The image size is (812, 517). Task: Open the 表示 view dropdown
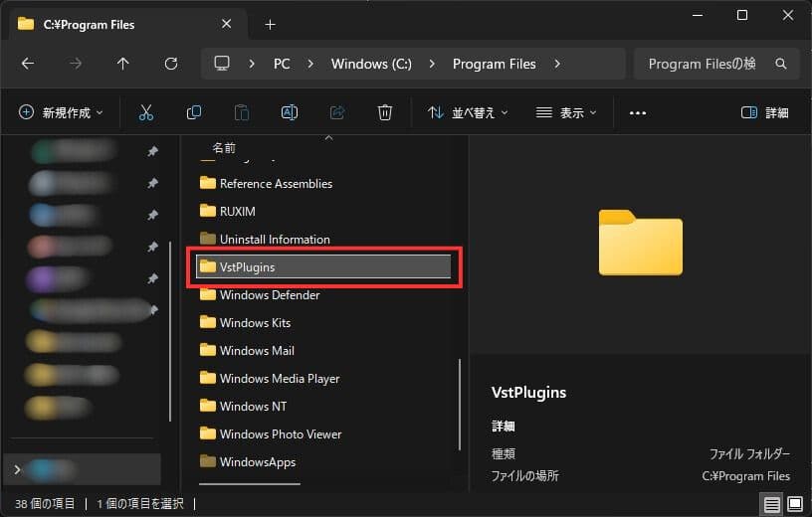[566, 112]
